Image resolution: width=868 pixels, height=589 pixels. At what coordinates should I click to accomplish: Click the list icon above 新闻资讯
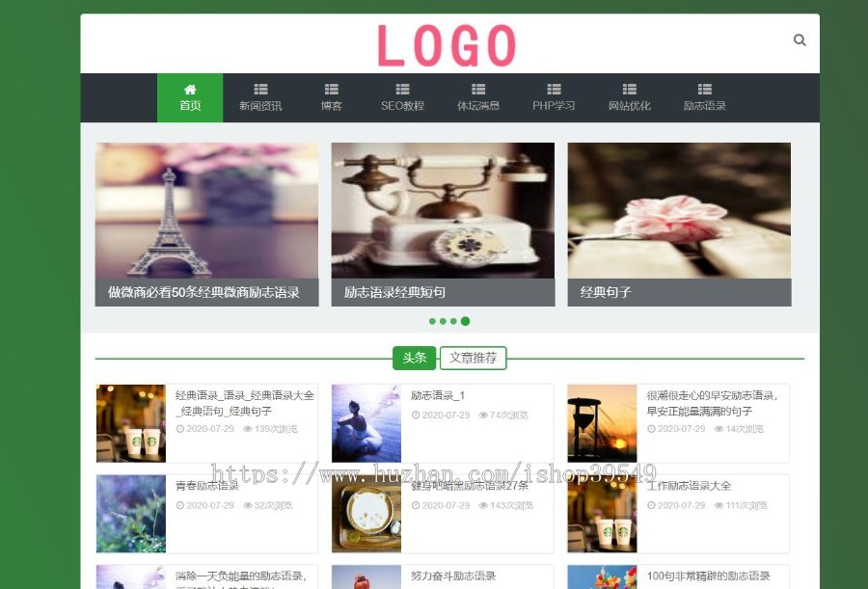pyautogui.click(x=260, y=89)
